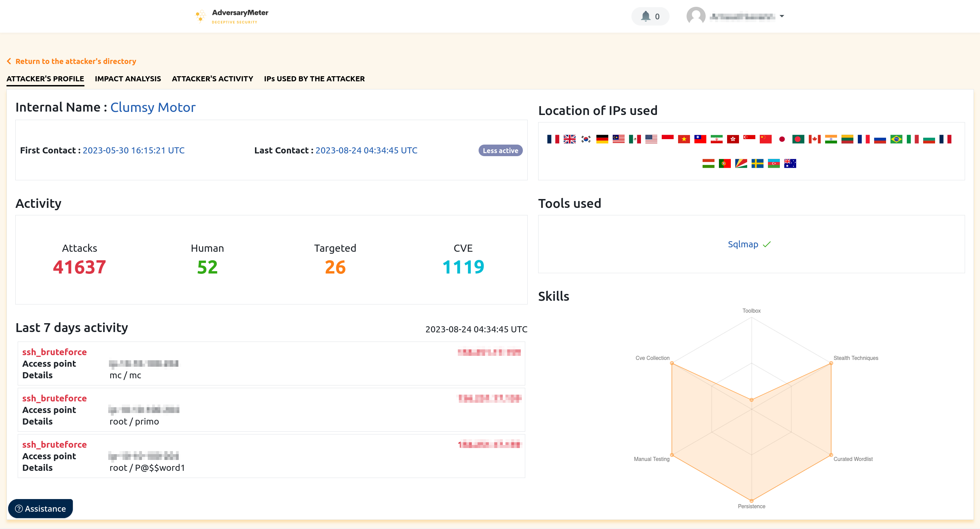Open the Attacker's Activity tab
Image resolution: width=980 pixels, height=529 pixels.
(213, 79)
